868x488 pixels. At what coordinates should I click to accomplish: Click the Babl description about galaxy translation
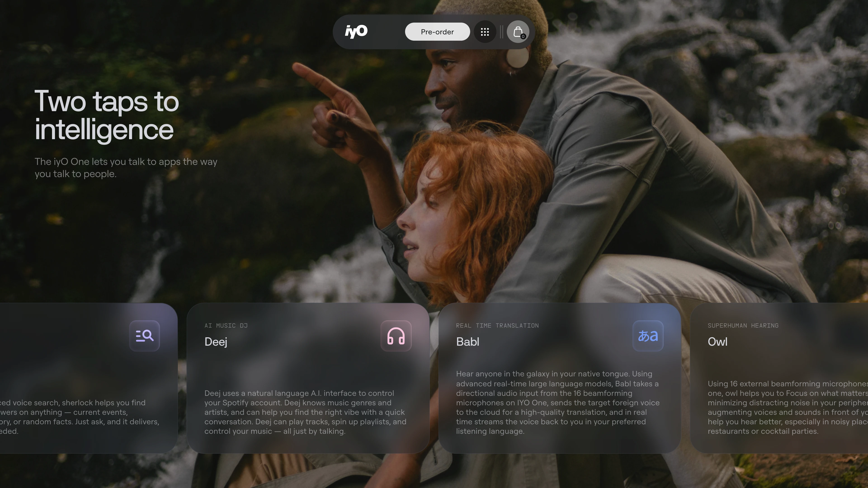[x=558, y=402]
